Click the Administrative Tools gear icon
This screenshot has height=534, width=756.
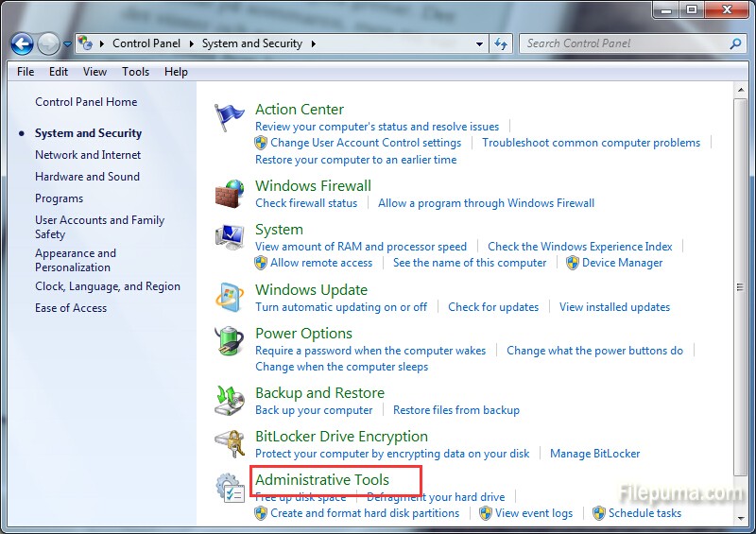click(230, 488)
